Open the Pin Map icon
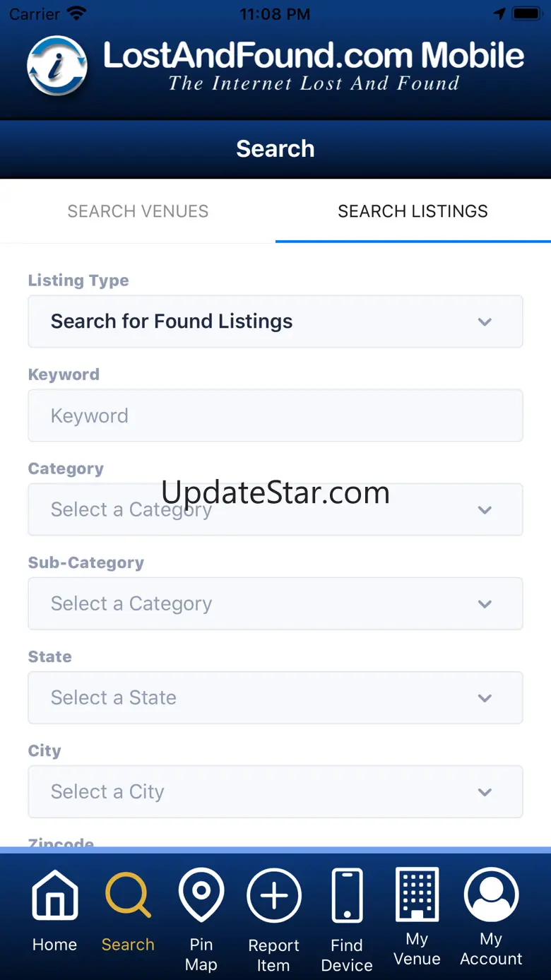 tap(201, 895)
